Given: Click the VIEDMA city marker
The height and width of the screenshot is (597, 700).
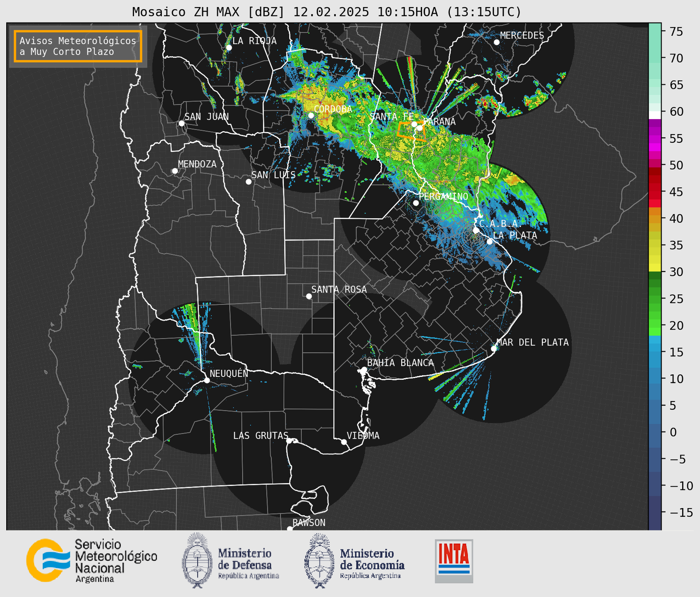Looking at the screenshot, I should point(344,442).
